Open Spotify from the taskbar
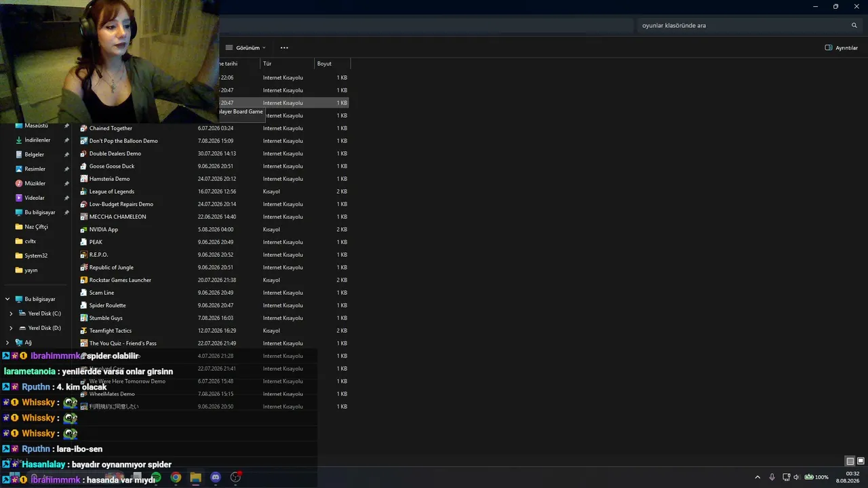Screen dimensions: 868x488 (156, 477)
